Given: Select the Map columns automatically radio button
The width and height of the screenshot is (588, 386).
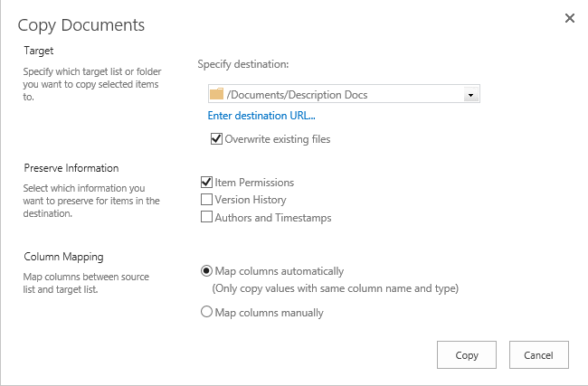Looking at the screenshot, I should point(206,270).
